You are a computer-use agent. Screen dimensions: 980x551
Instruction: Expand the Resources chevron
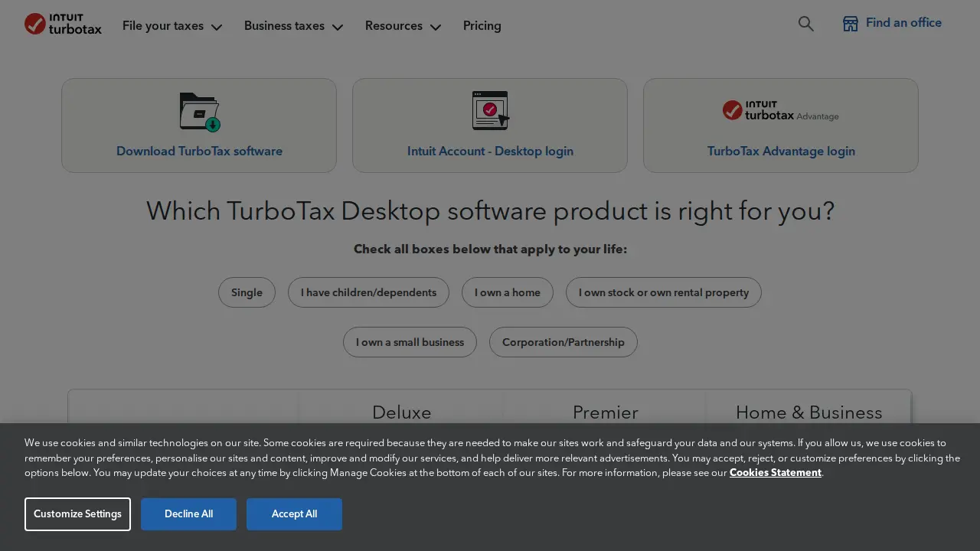tap(436, 27)
